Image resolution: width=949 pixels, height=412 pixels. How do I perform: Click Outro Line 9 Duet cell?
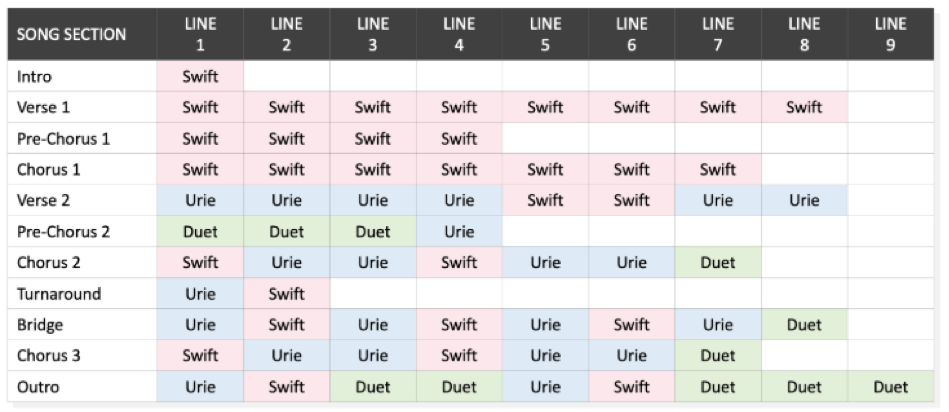click(x=890, y=386)
